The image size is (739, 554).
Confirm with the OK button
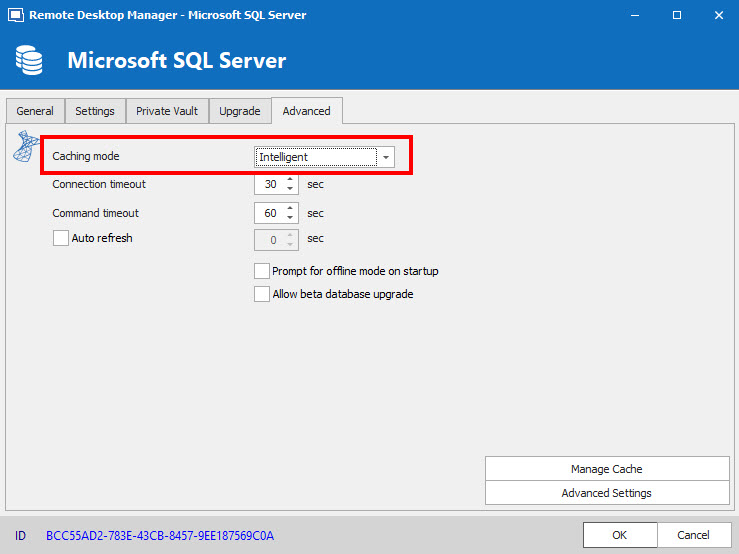tap(620, 535)
